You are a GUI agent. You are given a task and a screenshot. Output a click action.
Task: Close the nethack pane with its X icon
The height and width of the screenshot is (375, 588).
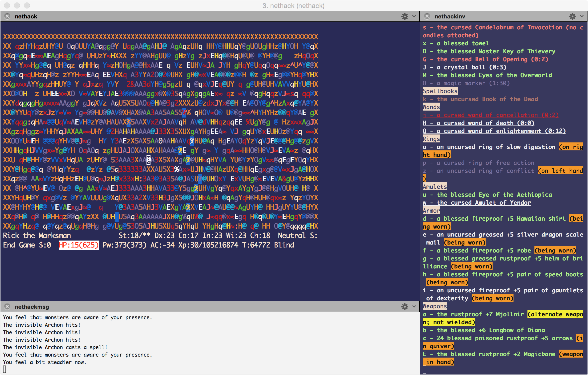7,16
